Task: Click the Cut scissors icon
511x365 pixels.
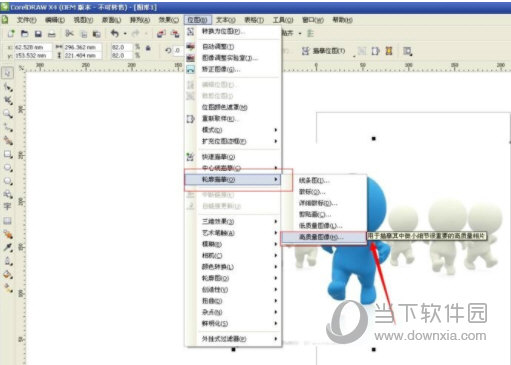Action: [69, 34]
